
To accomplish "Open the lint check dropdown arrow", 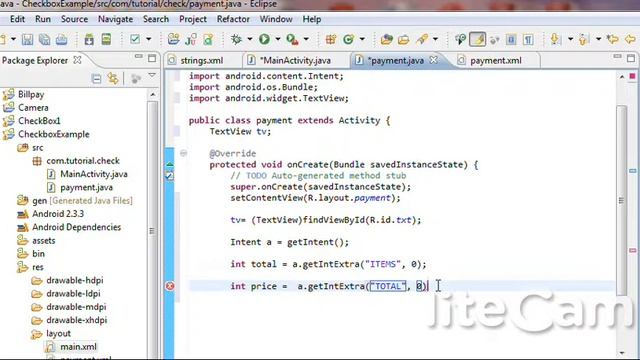I will [x=149, y=39].
